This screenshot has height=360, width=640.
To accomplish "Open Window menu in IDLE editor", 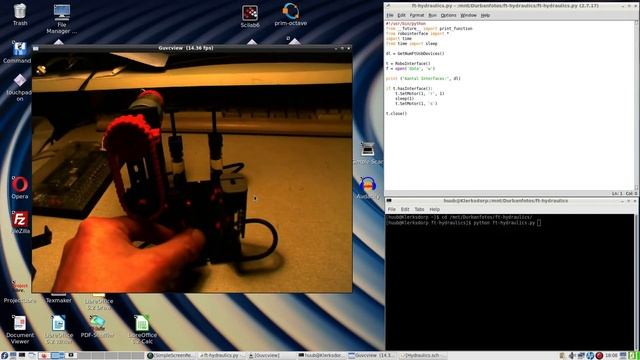I will point(468,15).
